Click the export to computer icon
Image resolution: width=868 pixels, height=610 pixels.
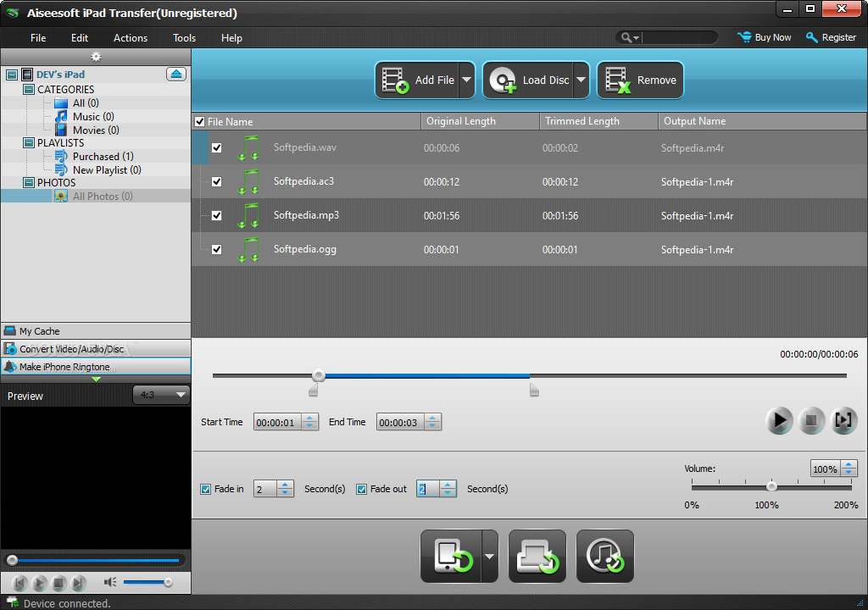[x=537, y=557]
